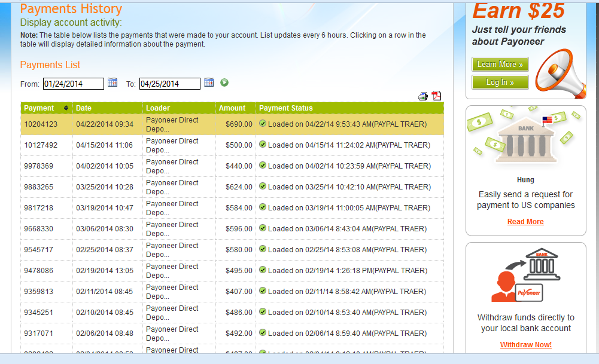This screenshot has width=599, height=364.
Task: Click the green check icon for payment 9668330
Action: (x=263, y=228)
